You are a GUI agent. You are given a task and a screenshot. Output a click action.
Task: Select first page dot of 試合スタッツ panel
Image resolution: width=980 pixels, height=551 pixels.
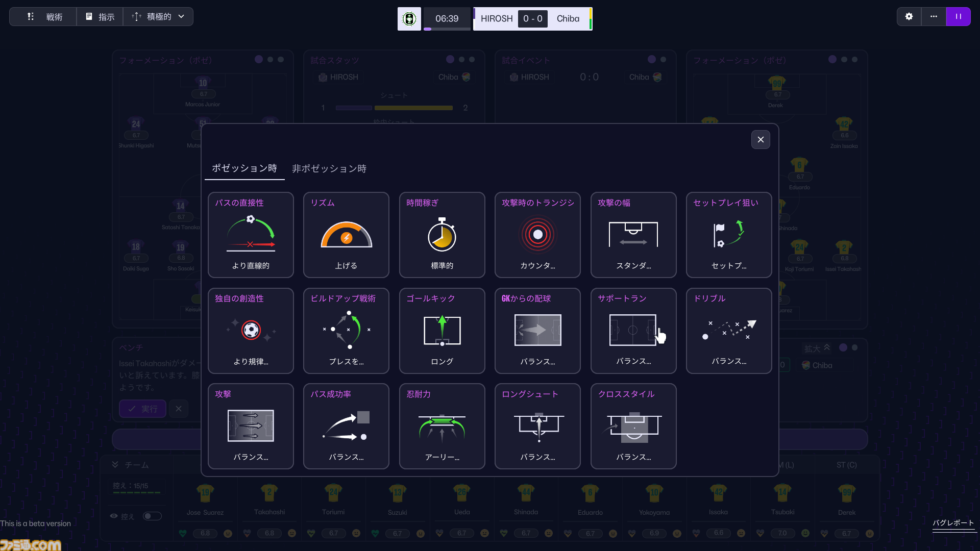pyautogui.click(x=450, y=59)
